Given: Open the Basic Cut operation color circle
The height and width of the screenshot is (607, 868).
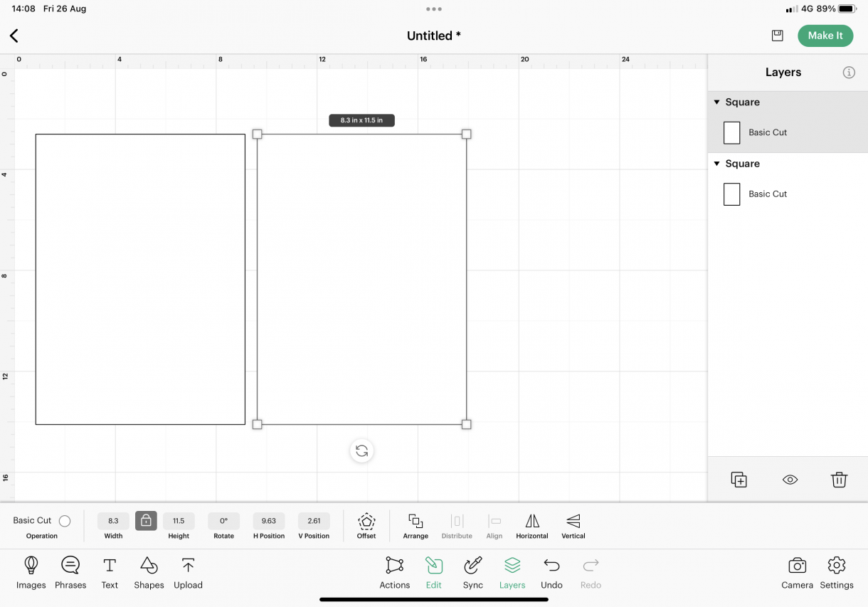Looking at the screenshot, I should click(65, 521).
